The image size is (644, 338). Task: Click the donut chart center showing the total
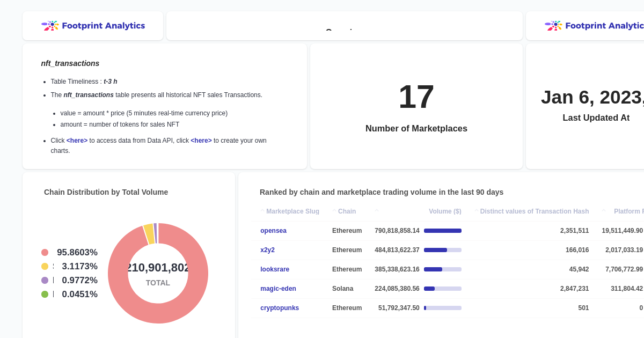click(158, 273)
